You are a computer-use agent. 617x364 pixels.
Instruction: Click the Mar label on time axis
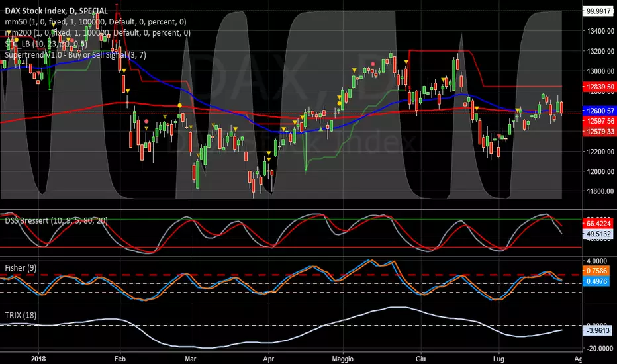(191, 359)
